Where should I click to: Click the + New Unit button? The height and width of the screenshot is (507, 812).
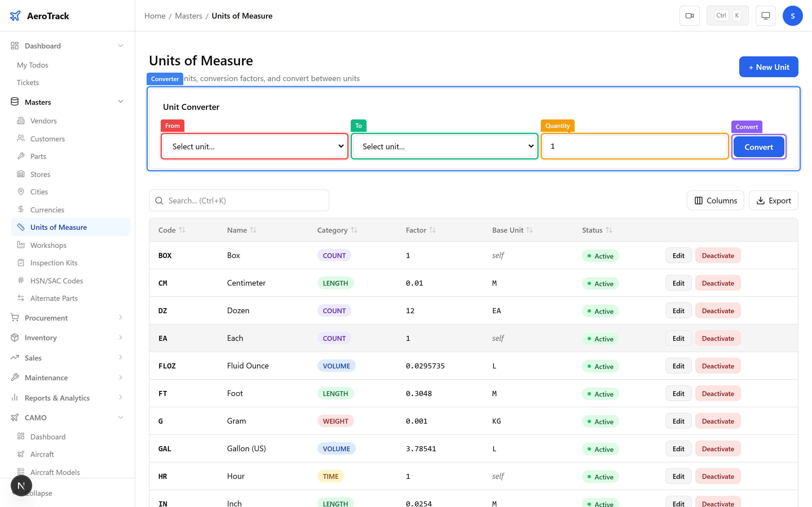[768, 67]
